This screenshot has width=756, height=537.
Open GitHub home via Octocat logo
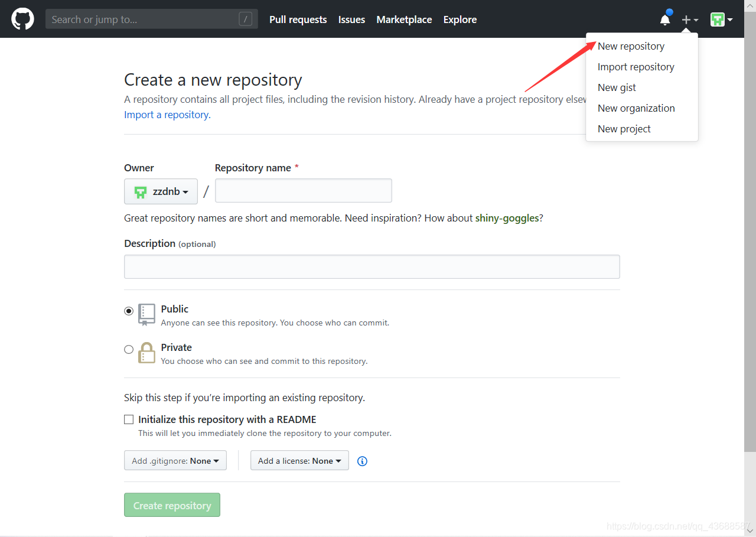click(x=22, y=19)
